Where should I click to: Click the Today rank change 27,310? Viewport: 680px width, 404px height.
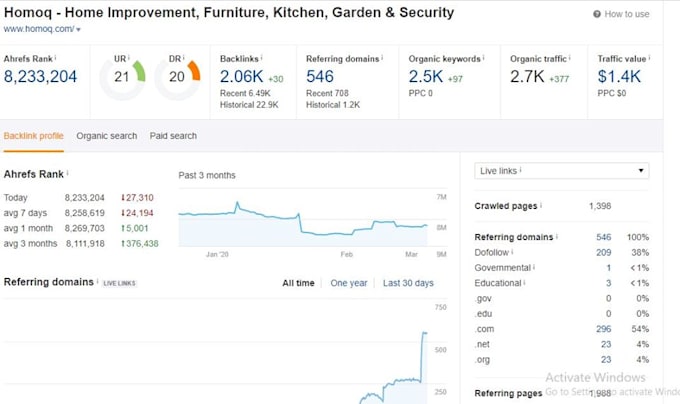137,198
